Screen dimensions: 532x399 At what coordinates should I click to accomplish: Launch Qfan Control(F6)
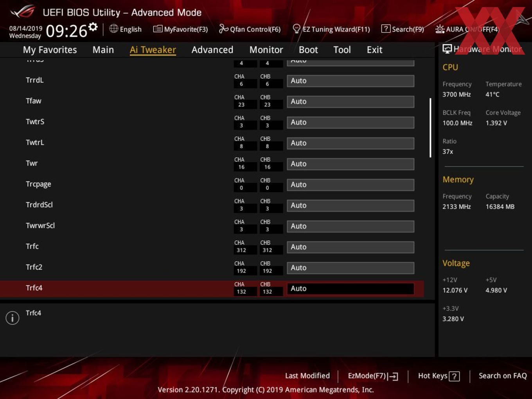255,29
